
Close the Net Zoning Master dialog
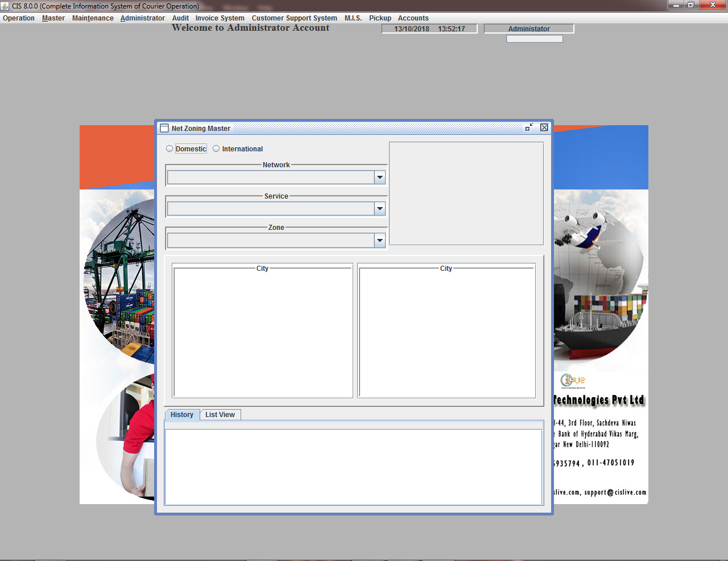tap(544, 127)
